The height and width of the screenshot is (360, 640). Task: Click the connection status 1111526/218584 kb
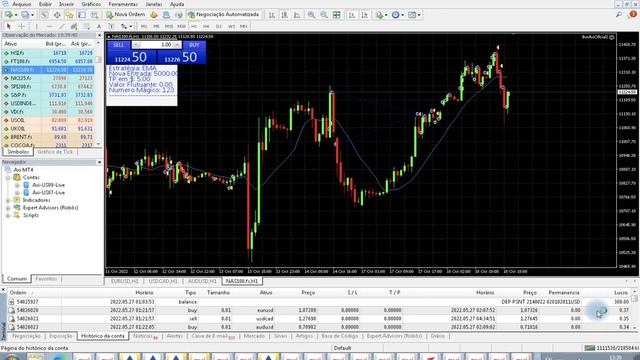[x=611, y=348]
